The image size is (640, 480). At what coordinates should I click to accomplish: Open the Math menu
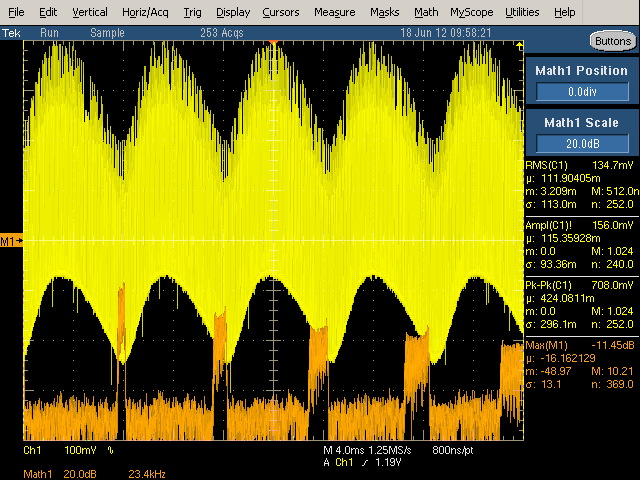click(x=426, y=12)
